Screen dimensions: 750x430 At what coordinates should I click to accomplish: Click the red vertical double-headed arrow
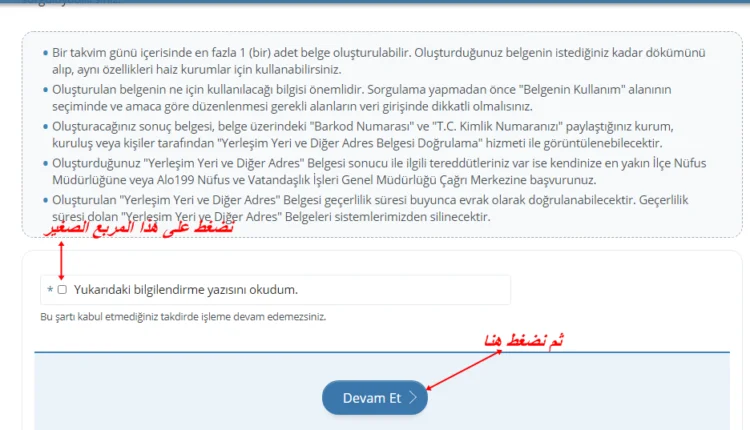coord(61,260)
